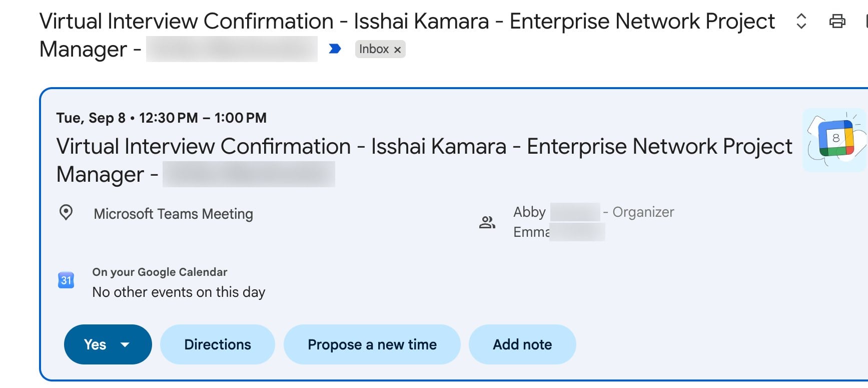This screenshot has height=388, width=868.
Task: Click organizer name Abby in guest list
Action: pyautogui.click(x=529, y=212)
